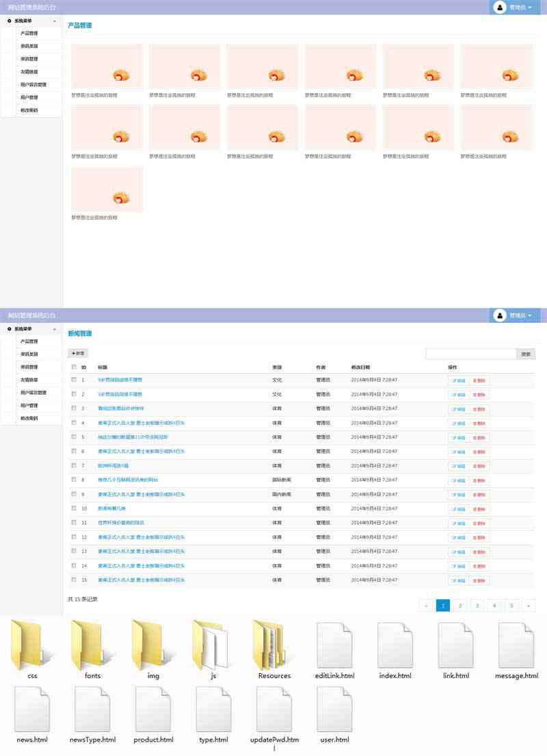Open the img folder
This screenshot has height=756, width=547.
(x=153, y=645)
